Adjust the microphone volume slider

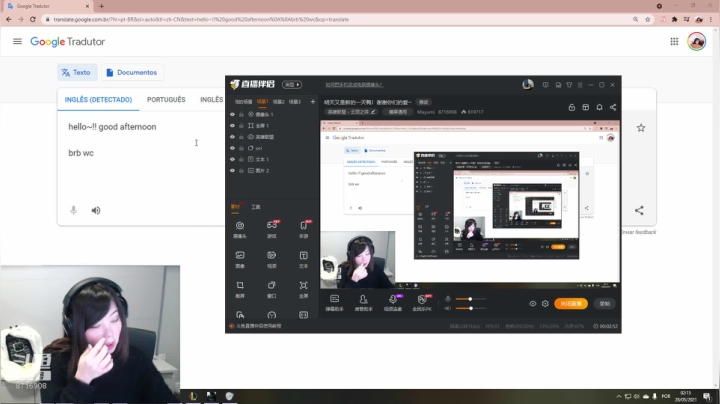[x=470, y=299]
